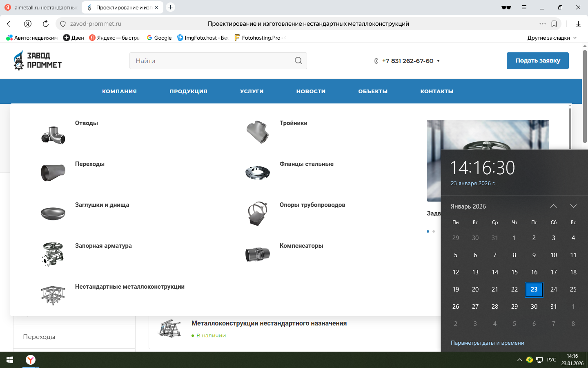Viewport: 588px width, 368px height.
Task: Open the Yandex home icon beside the back arrow
Action: point(28,24)
